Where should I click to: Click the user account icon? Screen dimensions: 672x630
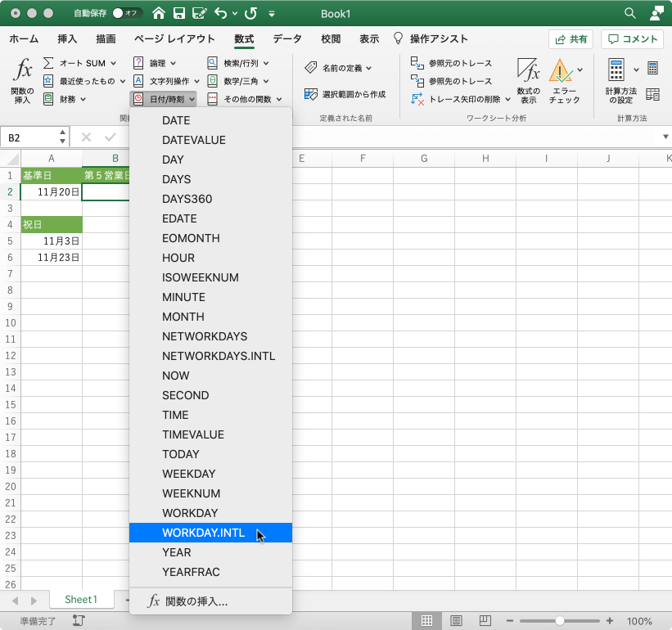click(656, 13)
